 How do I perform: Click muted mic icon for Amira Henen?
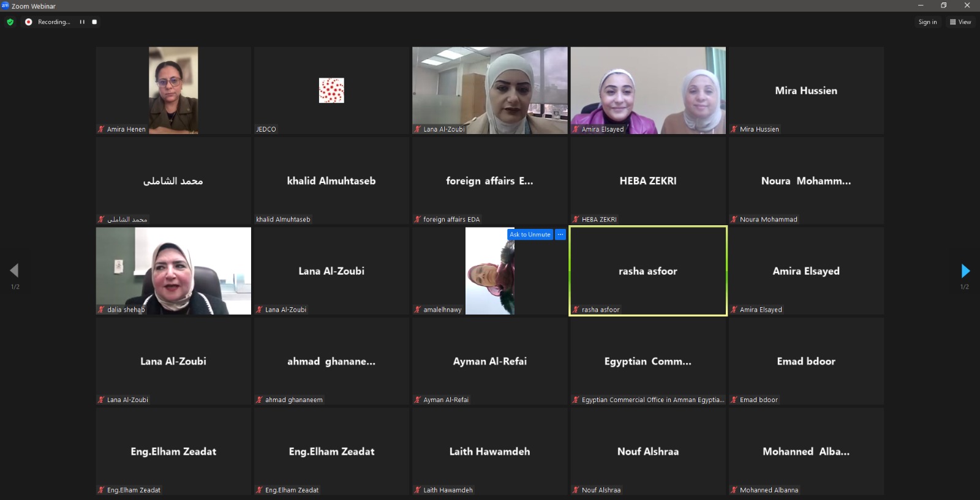pyautogui.click(x=101, y=129)
